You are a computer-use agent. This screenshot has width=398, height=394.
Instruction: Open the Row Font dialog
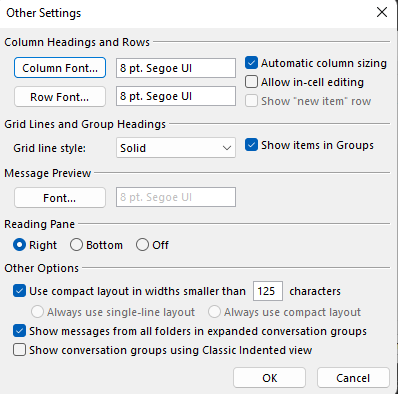(60, 97)
